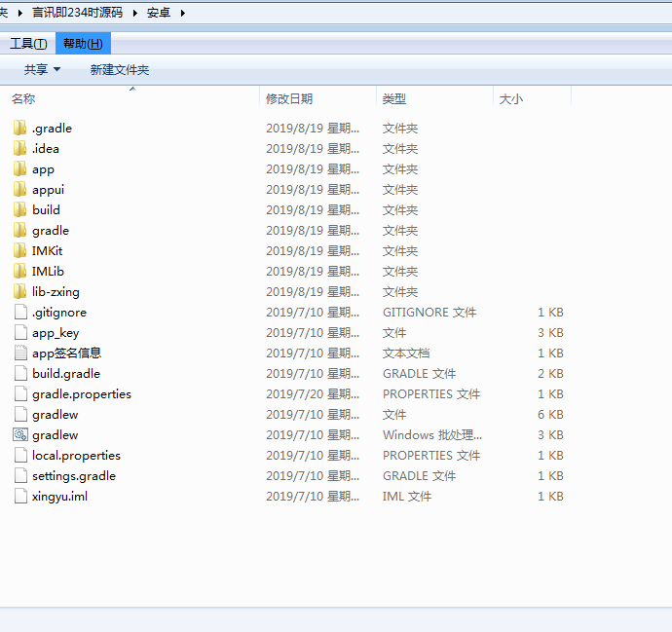Select the xingyu.iml file name
Screen dimensions: 672x632
click(x=59, y=497)
